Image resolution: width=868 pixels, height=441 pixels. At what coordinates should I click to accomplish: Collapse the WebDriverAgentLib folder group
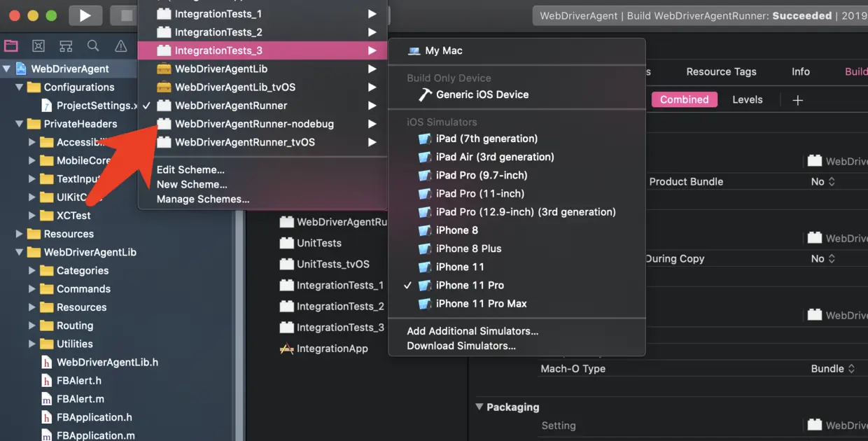tap(20, 252)
